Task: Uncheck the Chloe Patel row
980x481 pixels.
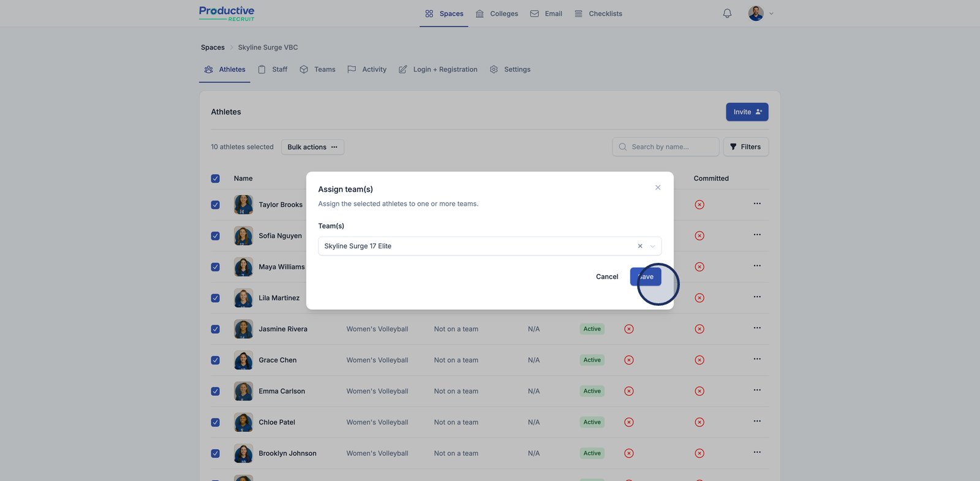Action: pyautogui.click(x=216, y=423)
